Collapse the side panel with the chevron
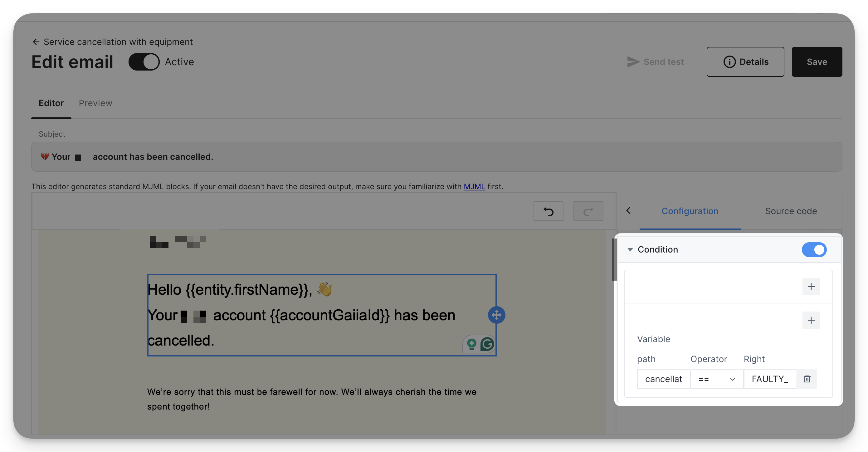The height and width of the screenshot is (452, 868). click(x=628, y=211)
